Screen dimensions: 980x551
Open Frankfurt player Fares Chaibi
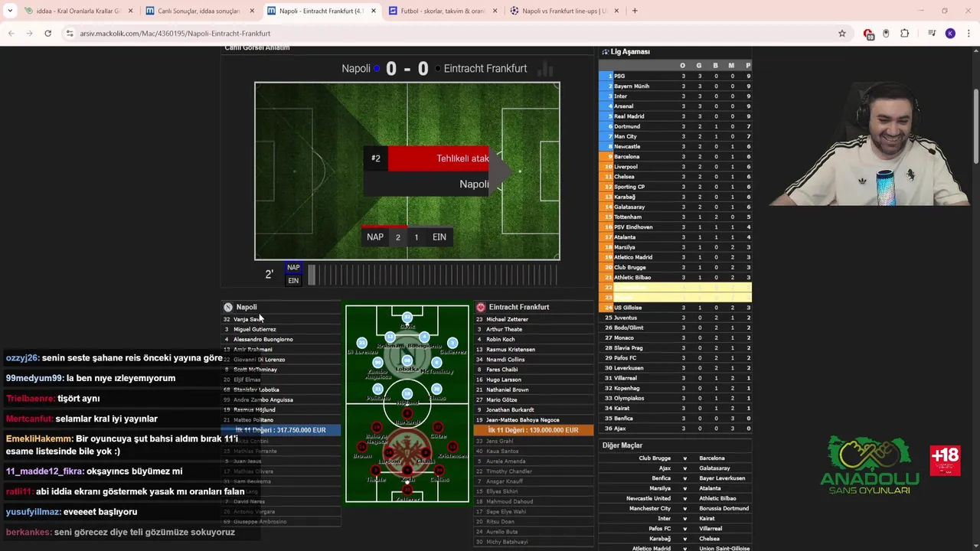coord(501,370)
